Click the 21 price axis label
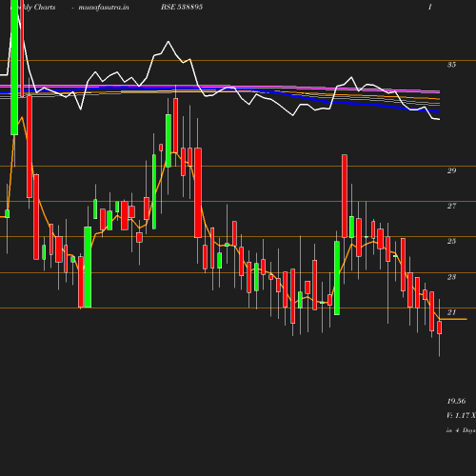Image resolution: width=476 pixels, height=476 pixels. 451,312
